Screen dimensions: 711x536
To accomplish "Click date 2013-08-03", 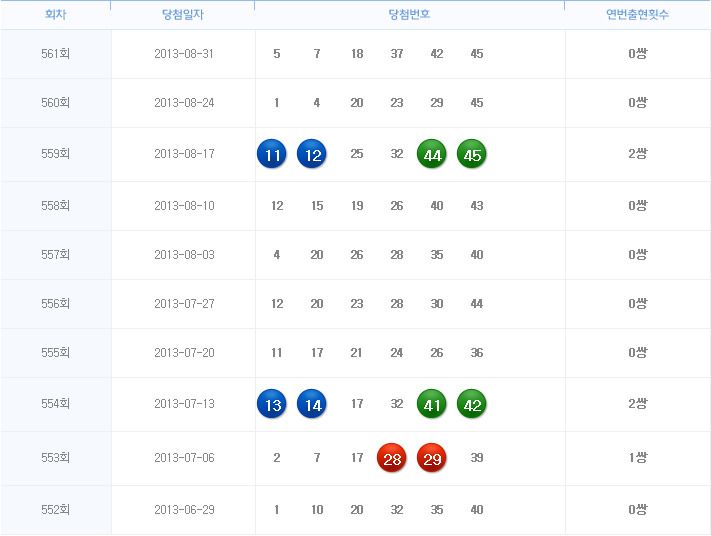I will tap(184, 254).
